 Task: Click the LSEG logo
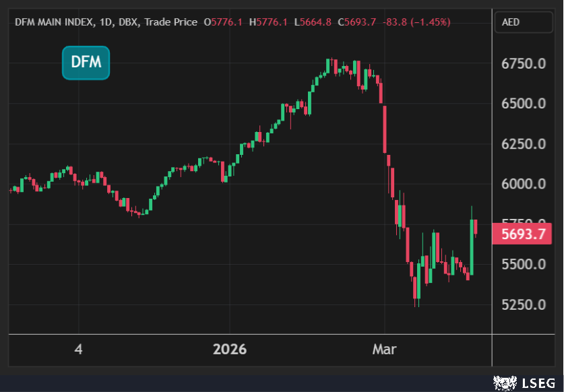click(524, 383)
